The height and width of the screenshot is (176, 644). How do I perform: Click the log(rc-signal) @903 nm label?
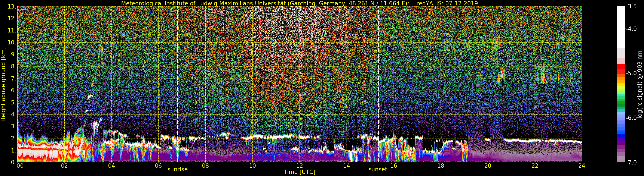640,84
